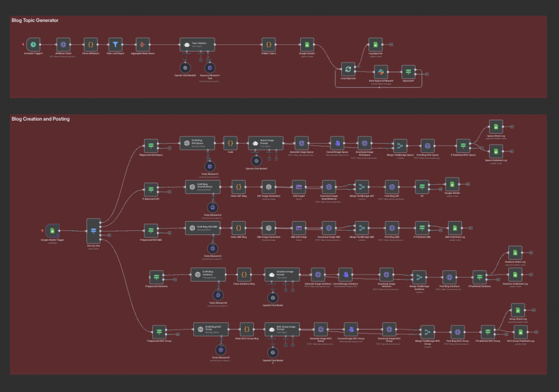The width and height of the screenshot is (559, 392).
Task: Select the Loop Approval node
Action: [348, 69]
